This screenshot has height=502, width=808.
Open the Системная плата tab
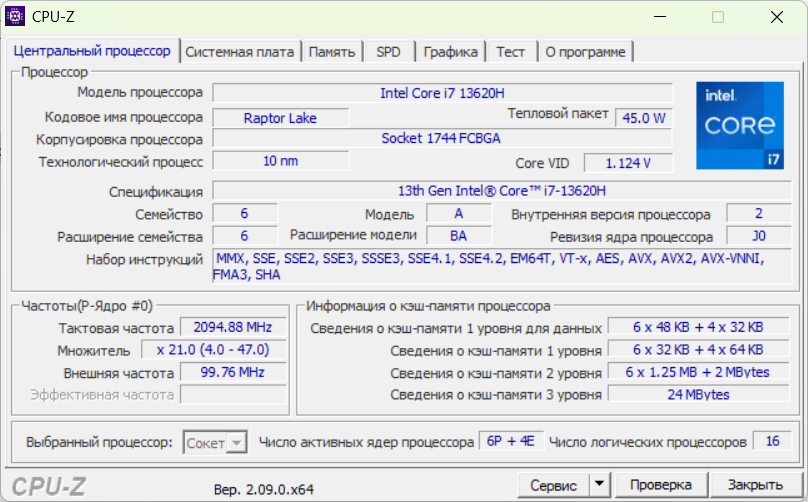(x=240, y=52)
